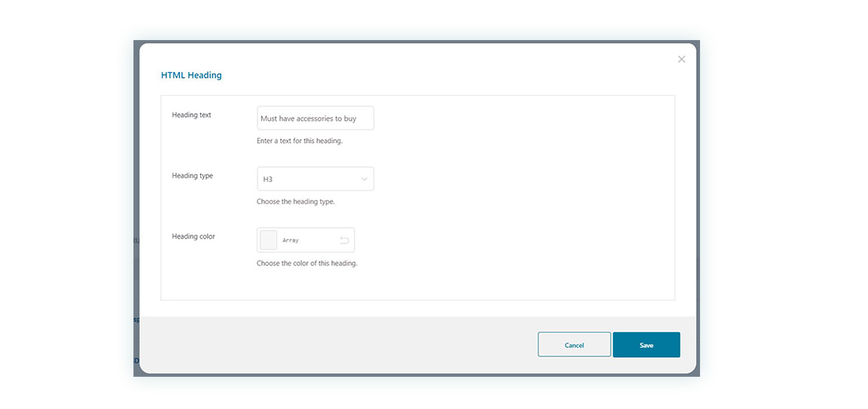Click the HTML Heading dialog title
This screenshot has width=868, height=409.
(191, 75)
